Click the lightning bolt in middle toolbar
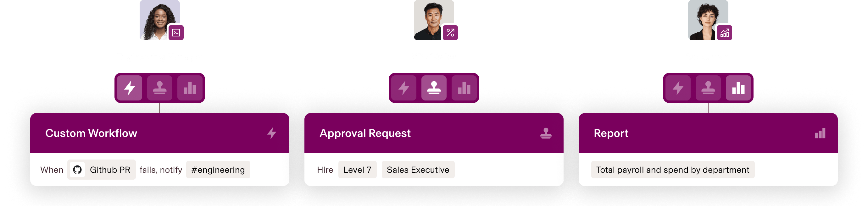 [x=404, y=88]
